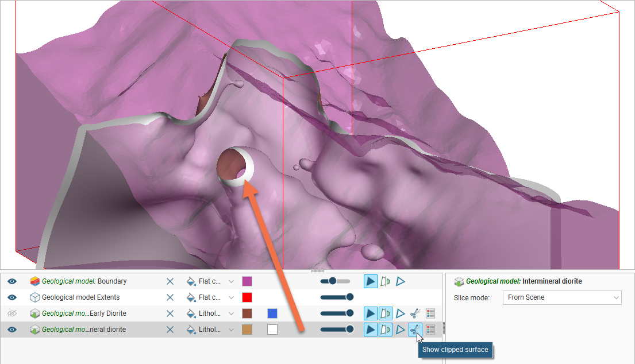Click the magenta Boundary colour swatch
The image size is (635, 364).
click(247, 281)
